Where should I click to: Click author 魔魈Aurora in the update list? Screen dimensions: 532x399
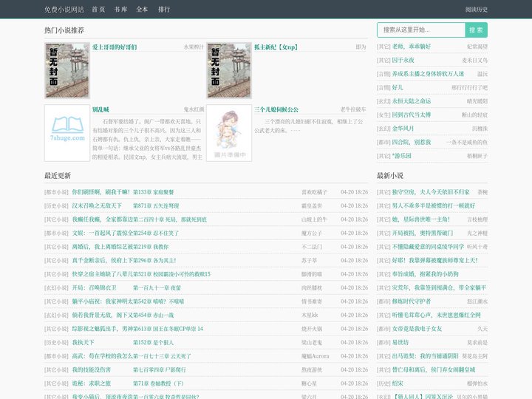[x=316, y=356]
